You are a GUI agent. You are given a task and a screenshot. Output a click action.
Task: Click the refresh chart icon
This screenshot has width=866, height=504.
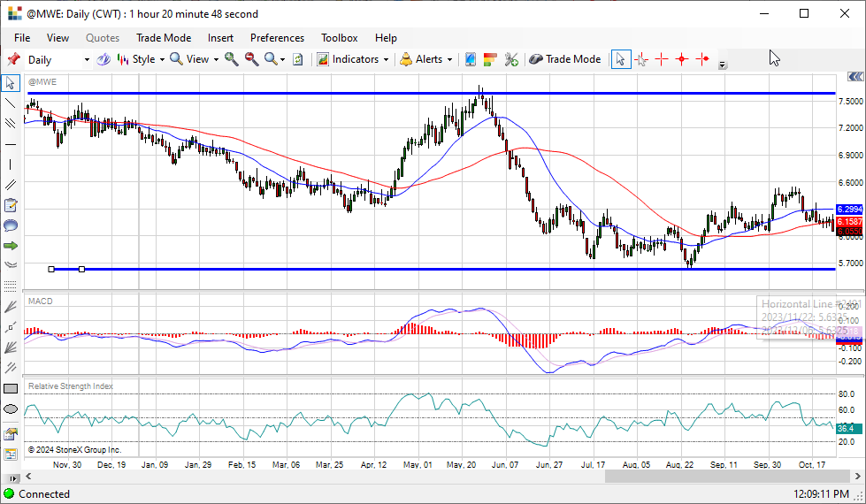(x=298, y=59)
